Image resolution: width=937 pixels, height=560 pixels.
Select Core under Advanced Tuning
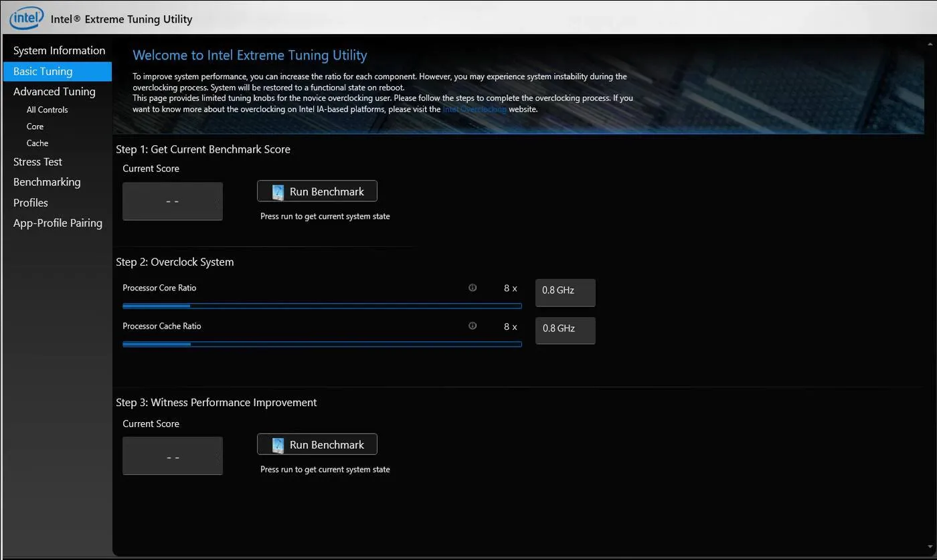35,126
